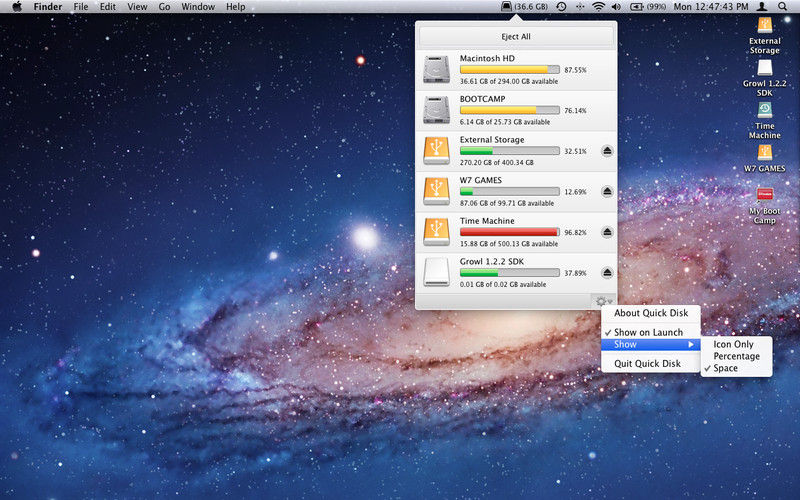Click the BOOTCAMP drive icon
The image size is (800, 500).
click(x=436, y=110)
